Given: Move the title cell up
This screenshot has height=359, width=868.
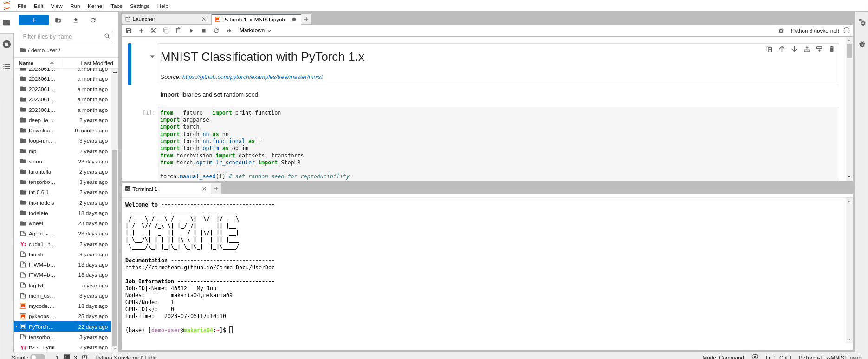Looking at the screenshot, I should coord(782,49).
